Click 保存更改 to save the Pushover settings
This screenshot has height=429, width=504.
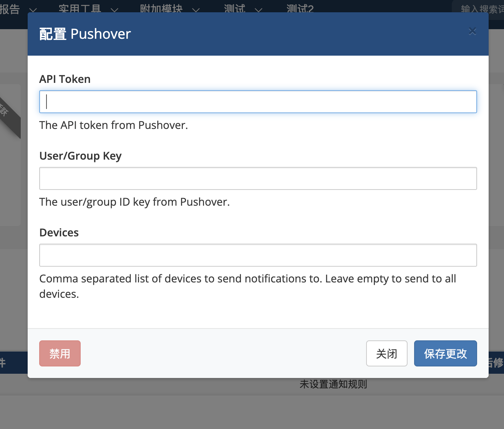[445, 353]
